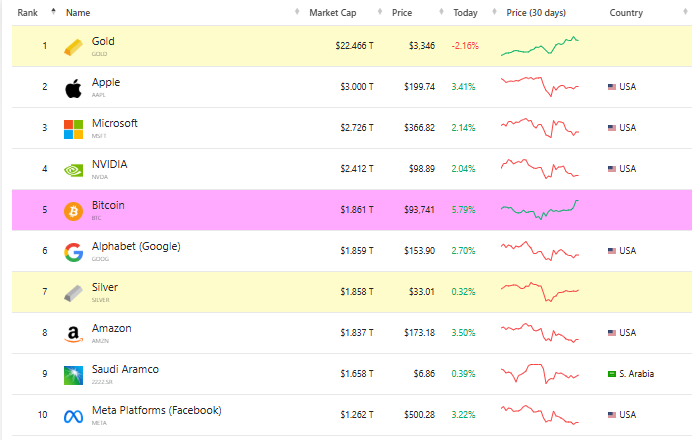Click the Saudi Aramco logo
698x440 pixels.
coord(73,375)
